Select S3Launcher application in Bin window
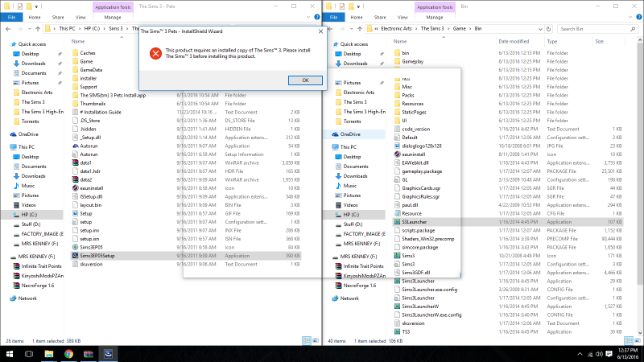The image size is (644, 362). (508, 222)
